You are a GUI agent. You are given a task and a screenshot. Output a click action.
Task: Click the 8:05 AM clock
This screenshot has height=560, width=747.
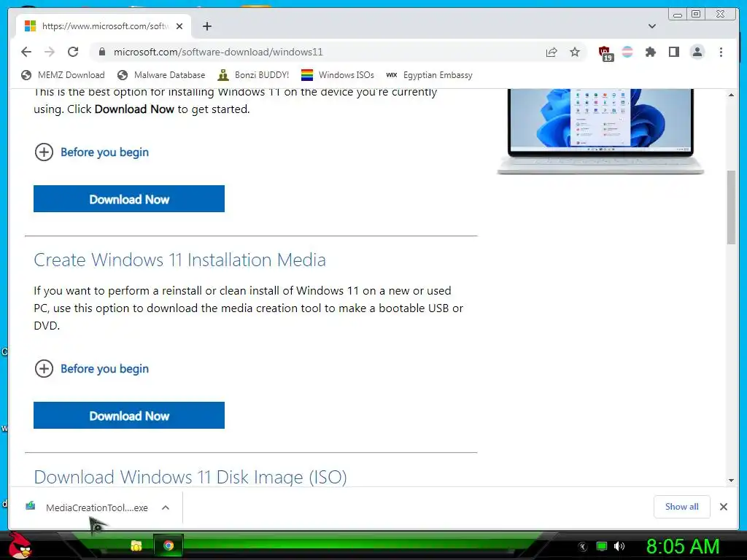tap(682, 546)
